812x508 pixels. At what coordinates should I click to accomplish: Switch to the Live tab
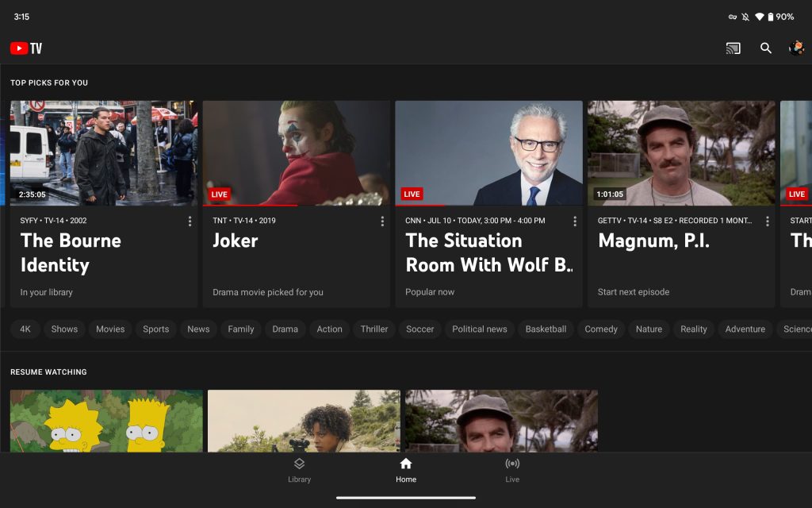[512, 470]
